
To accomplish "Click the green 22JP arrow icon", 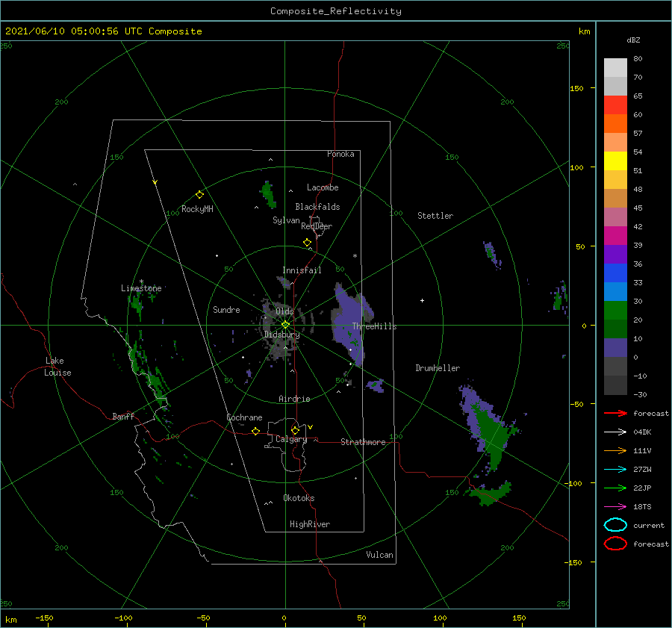I will point(615,488).
